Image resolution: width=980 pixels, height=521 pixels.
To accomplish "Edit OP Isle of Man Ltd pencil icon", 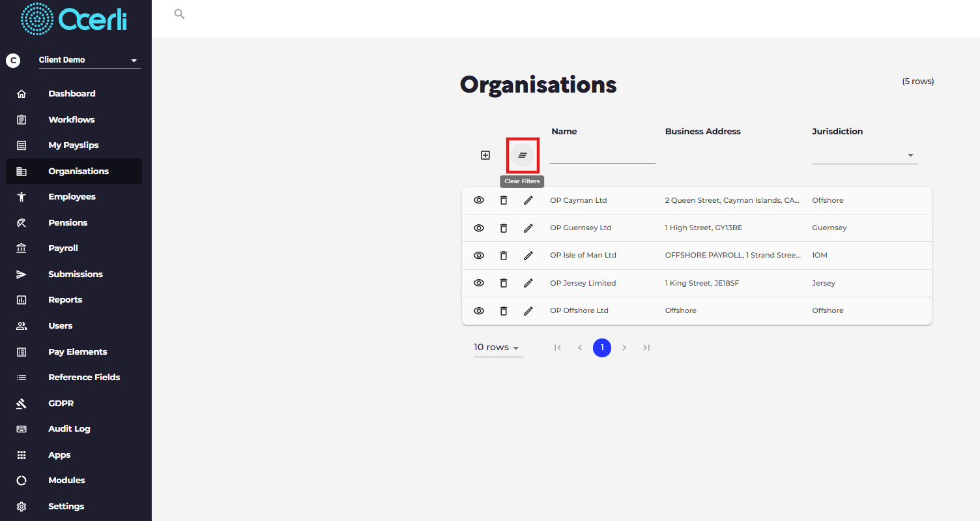I will 528,256.
